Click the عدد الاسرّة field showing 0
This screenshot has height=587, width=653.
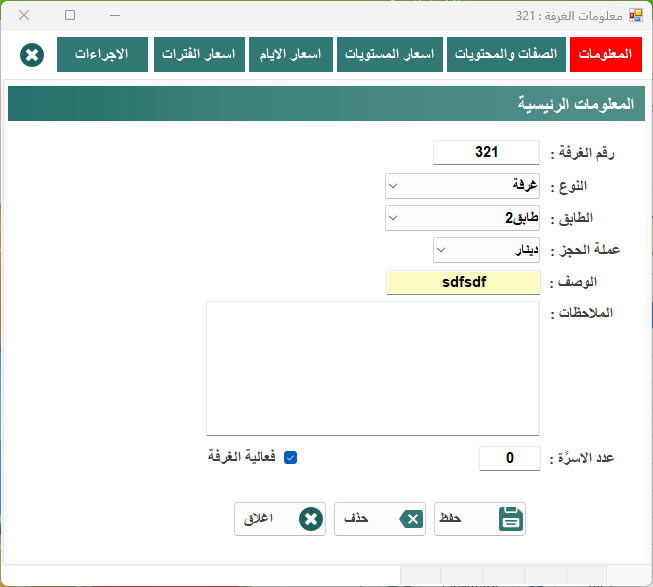click(x=510, y=458)
